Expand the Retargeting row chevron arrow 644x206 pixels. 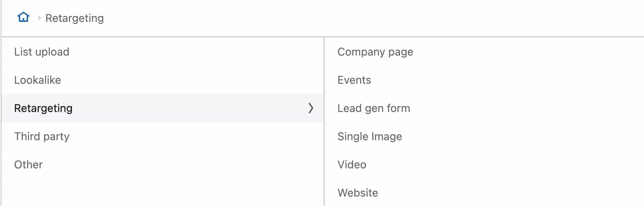coord(311,108)
